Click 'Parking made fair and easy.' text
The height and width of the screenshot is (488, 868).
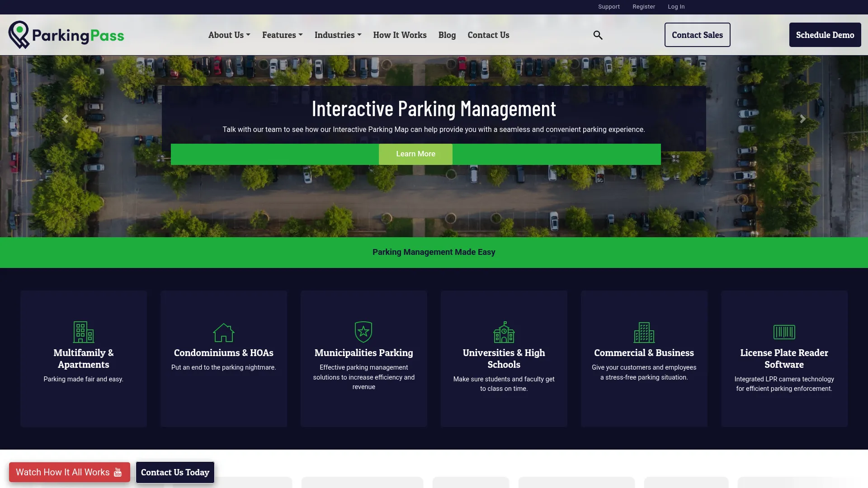tap(84, 379)
